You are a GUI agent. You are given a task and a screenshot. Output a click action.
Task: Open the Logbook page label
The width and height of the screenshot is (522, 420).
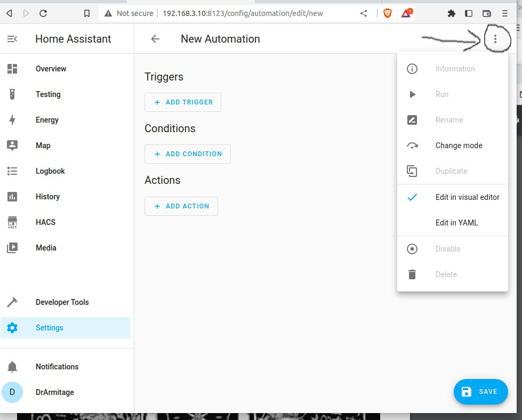tap(50, 171)
